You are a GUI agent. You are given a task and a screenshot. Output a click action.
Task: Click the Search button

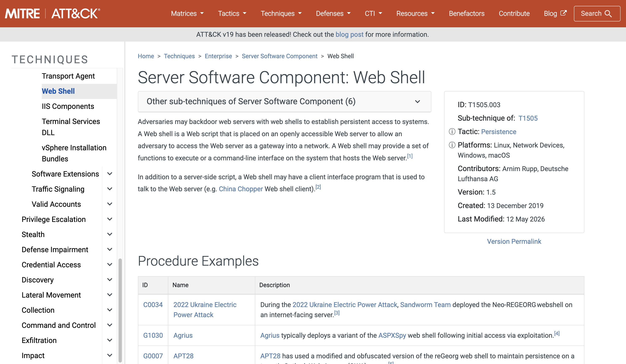point(597,14)
